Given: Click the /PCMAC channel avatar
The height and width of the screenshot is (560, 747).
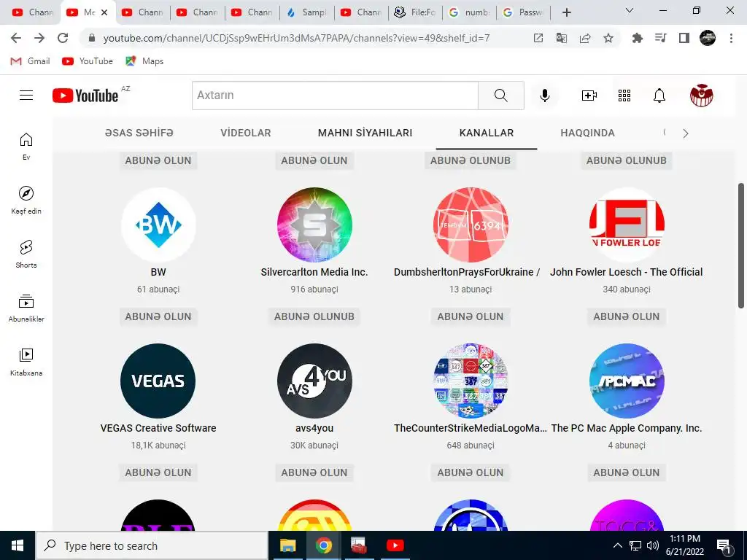Looking at the screenshot, I should [x=626, y=381].
